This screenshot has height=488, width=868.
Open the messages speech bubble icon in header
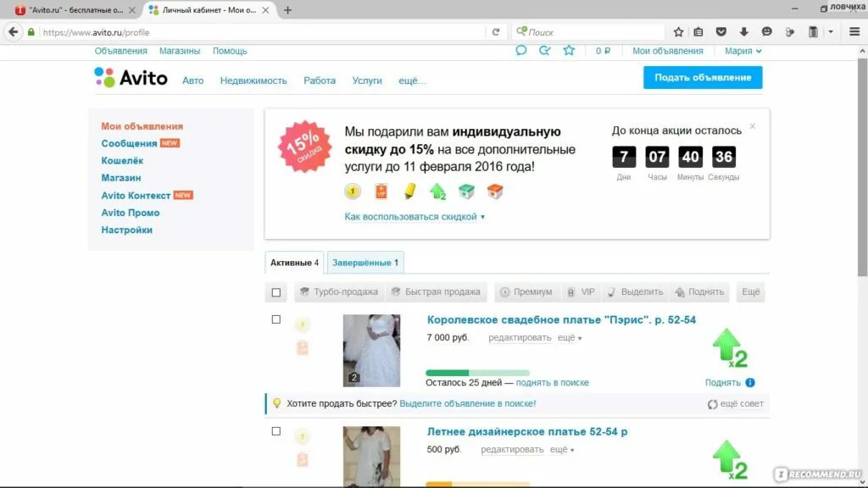(521, 50)
